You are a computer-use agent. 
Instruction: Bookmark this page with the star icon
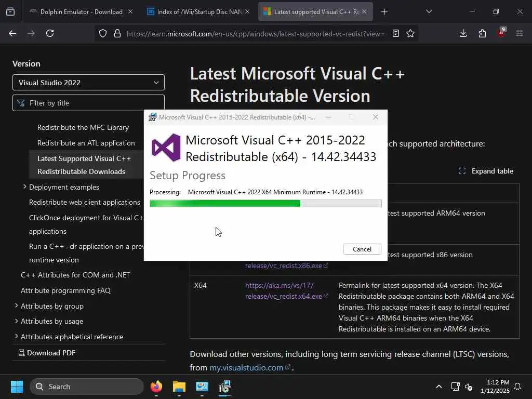coord(410,33)
